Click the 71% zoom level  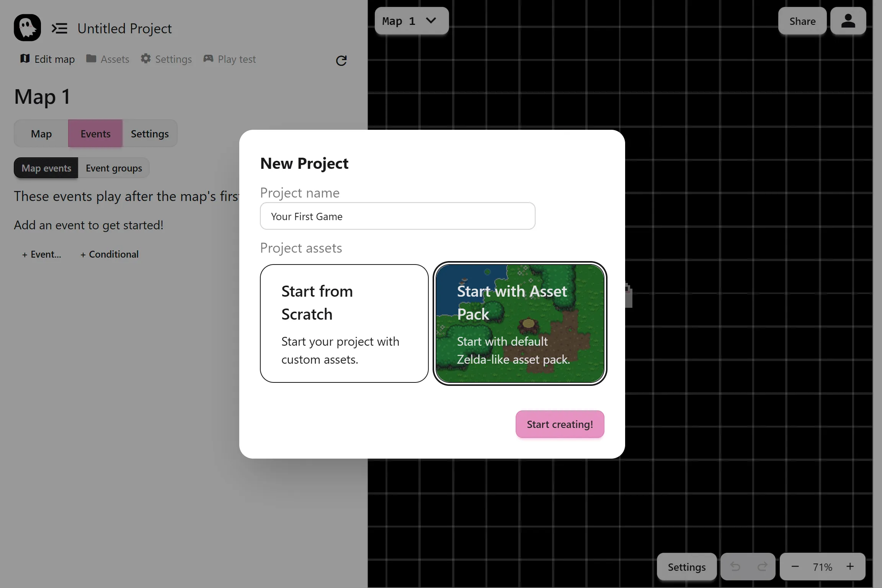pos(822,567)
